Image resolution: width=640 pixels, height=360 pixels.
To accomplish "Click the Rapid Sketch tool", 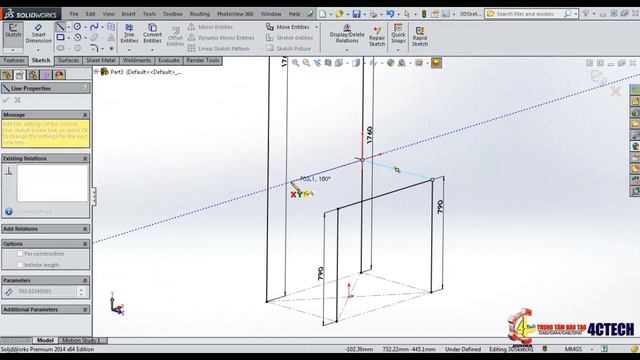I will (x=420, y=36).
